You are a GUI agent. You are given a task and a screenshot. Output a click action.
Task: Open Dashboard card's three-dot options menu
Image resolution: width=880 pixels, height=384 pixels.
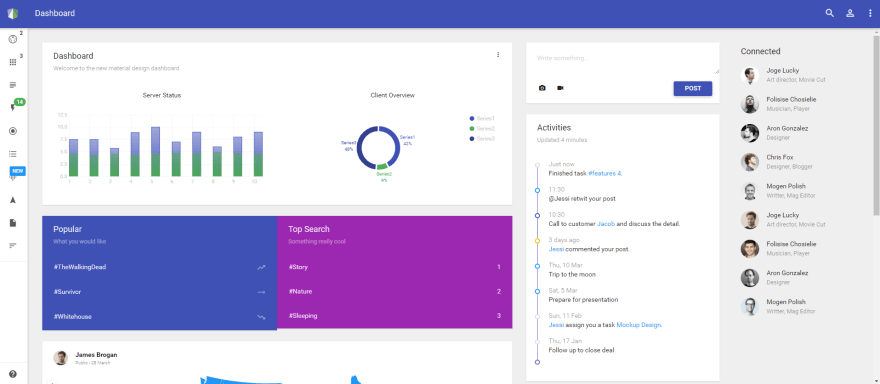pos(498,54)
